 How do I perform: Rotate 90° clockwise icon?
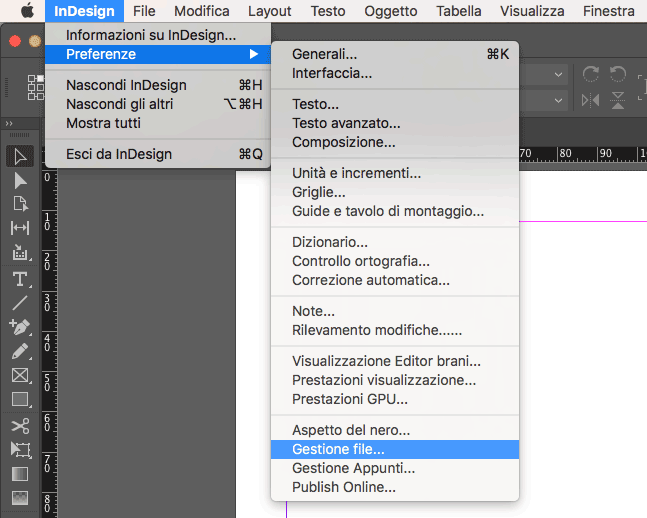(x=590, y=75)
